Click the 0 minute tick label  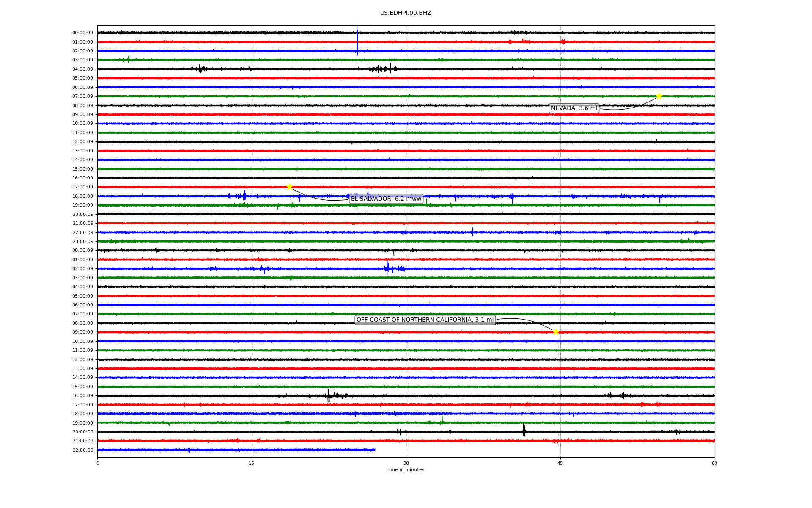click(x=98, y=463)
